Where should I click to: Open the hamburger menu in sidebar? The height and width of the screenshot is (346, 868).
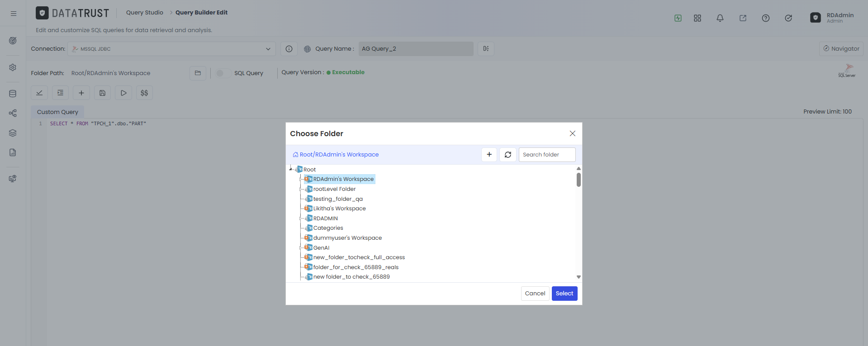14,14
